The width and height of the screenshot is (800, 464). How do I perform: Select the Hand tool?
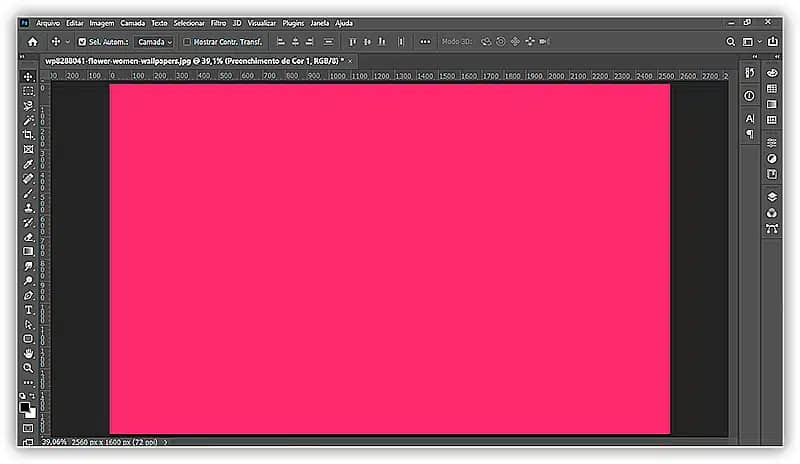click(x=28, y=353)
